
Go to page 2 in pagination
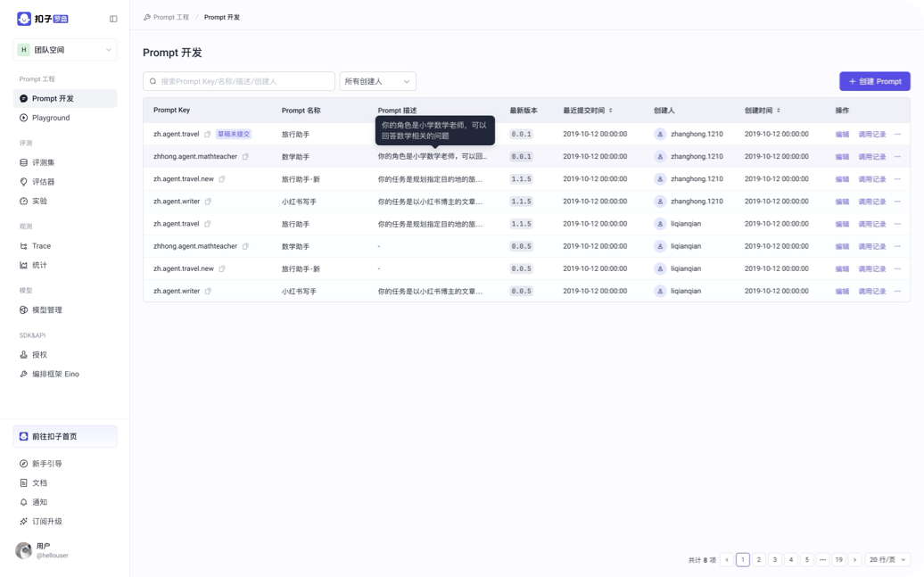coord(759,559)
